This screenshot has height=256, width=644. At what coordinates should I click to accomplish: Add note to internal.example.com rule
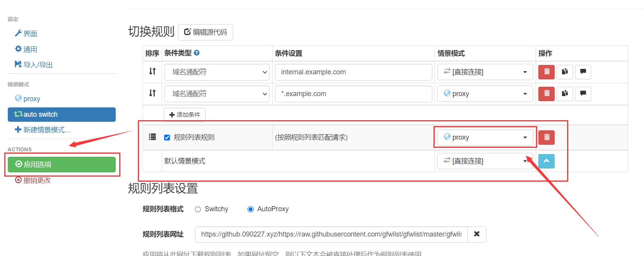pyautogui.click(x=583, y=72)
